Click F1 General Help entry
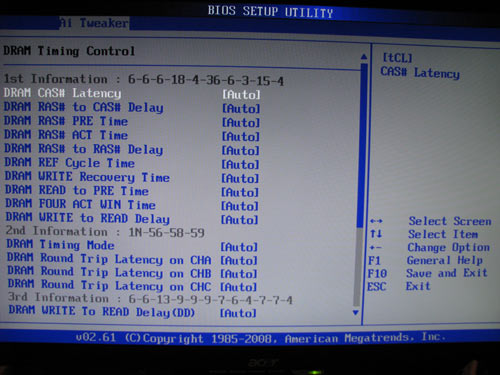The width and height of the screenshot is (500, 375). (x=425, y=260)
